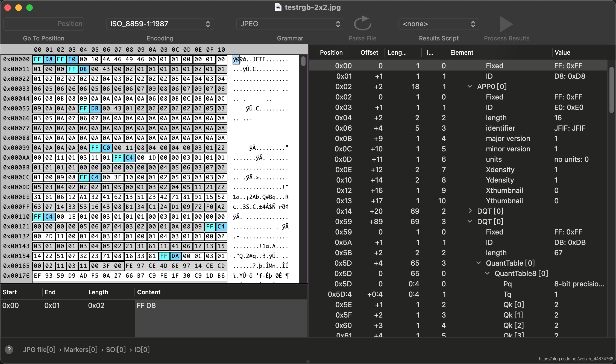Select the JPEG grammar dropdown
This screenshot has width=616, height=364.
tap(289, 24)
